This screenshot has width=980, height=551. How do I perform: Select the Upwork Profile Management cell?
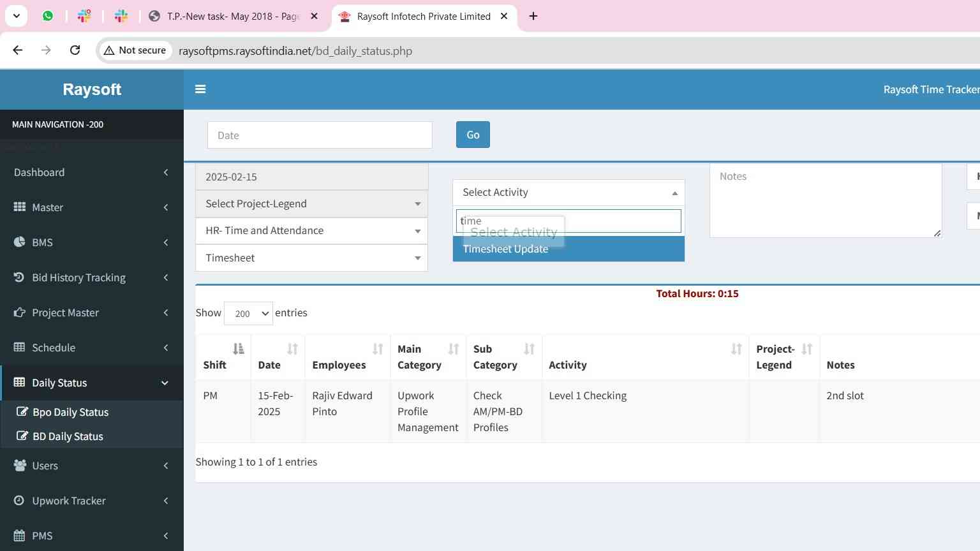click(x=428, y=411)
